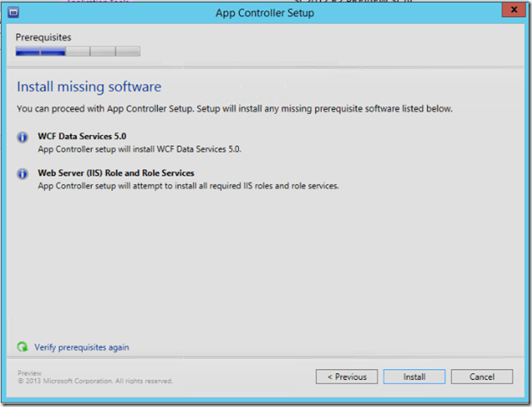Screen dimensions: 532x407
Task: Click the info icon beside WCF Data Services 5.0
Action: [x=23, y=138]
